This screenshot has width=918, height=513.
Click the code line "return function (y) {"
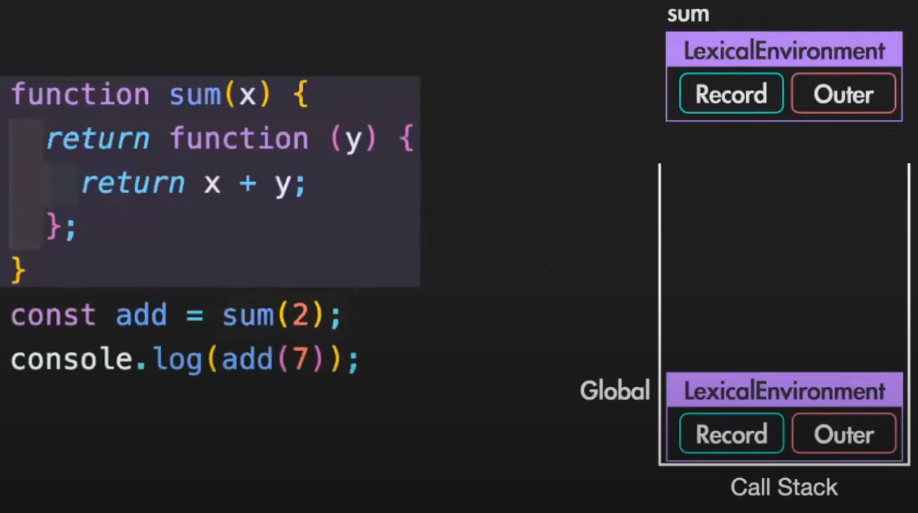[x=230, y=138]
